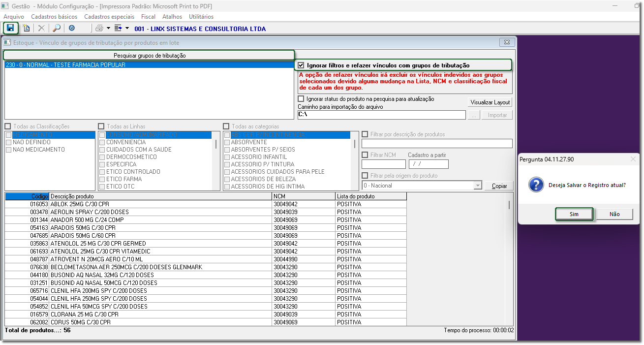Click the Copiar button
Viewport: 644px width, 345px height.
[x=499, y=186]
